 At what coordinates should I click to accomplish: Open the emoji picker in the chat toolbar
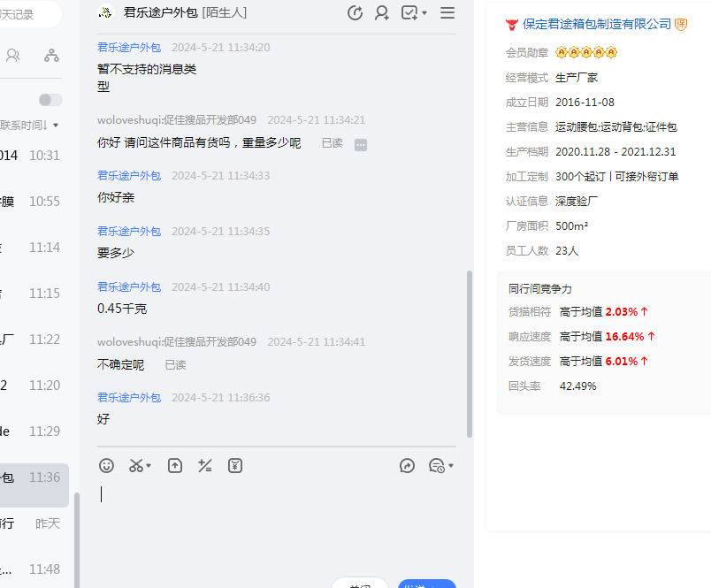pos(106,465)
